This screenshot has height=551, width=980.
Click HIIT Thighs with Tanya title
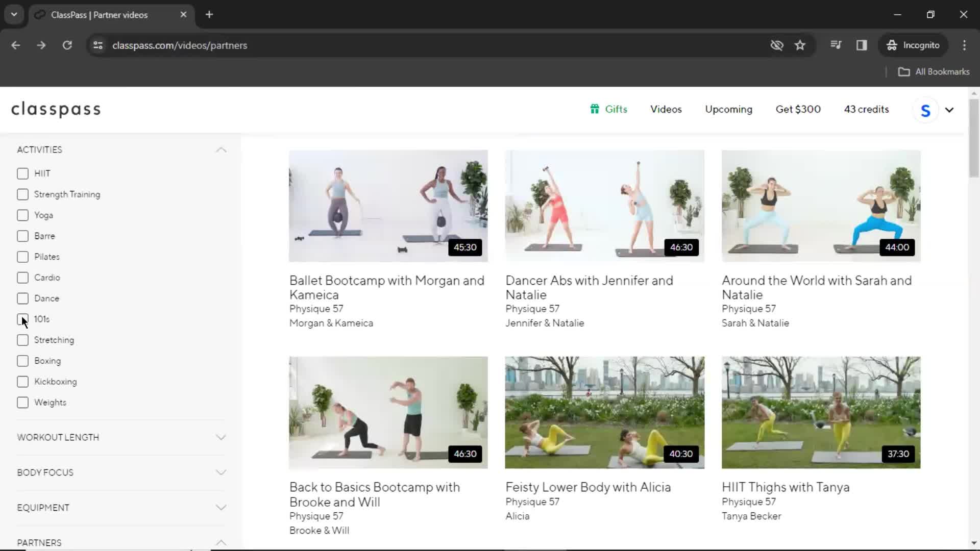(786, 487)
